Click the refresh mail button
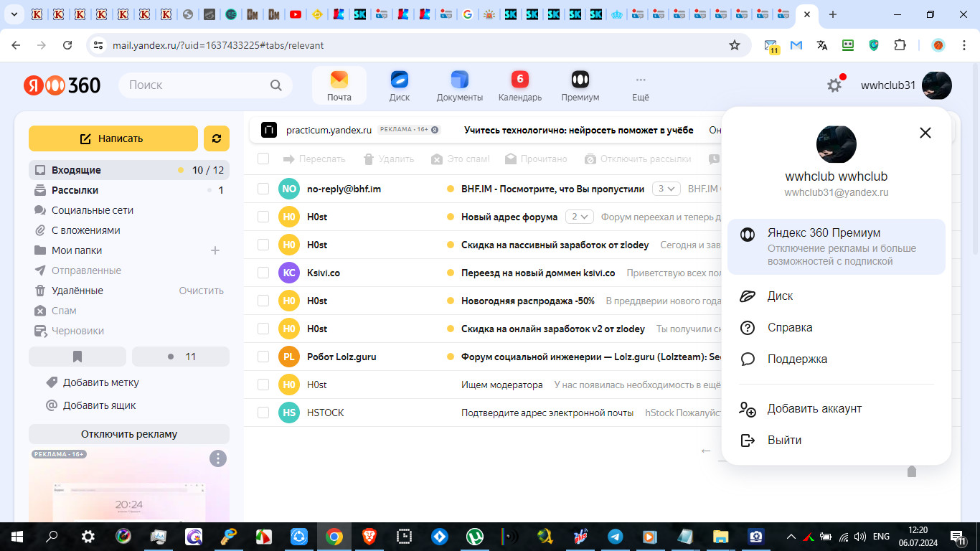This screenshot has height=551, width=980. tap(217, 138)
